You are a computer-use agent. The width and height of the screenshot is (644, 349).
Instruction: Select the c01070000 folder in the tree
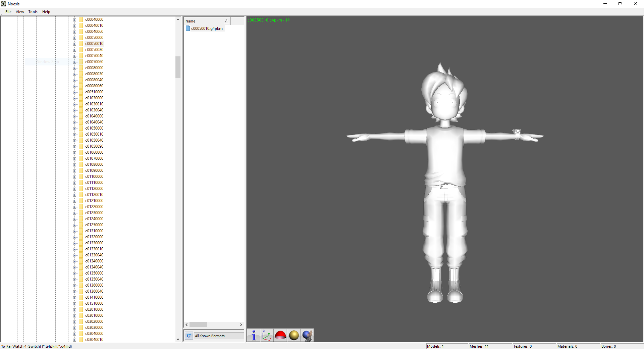[x=94, y=158]
